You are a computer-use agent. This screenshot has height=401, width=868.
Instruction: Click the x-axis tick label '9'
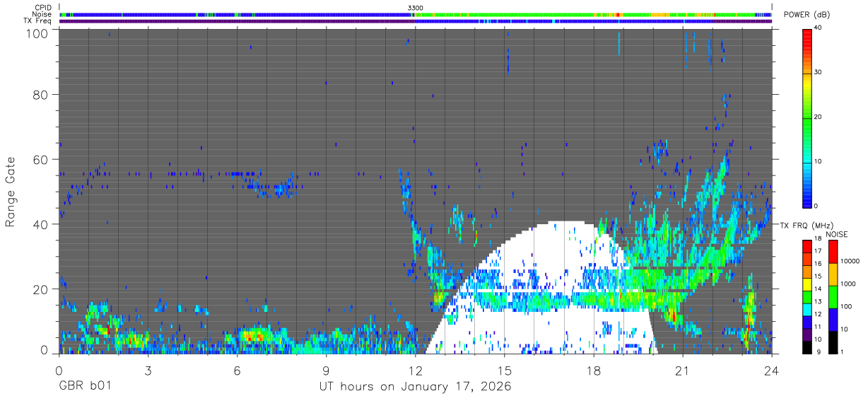pos(327,371)
